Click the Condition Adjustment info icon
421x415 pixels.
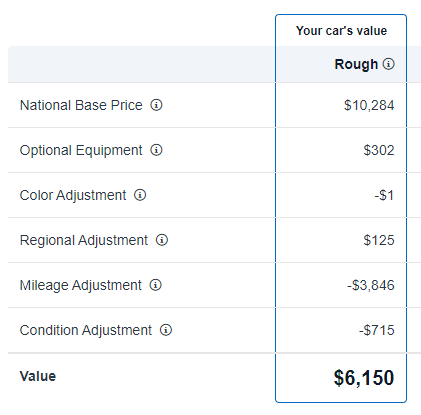pyautogui.click(x=166, y=330)
